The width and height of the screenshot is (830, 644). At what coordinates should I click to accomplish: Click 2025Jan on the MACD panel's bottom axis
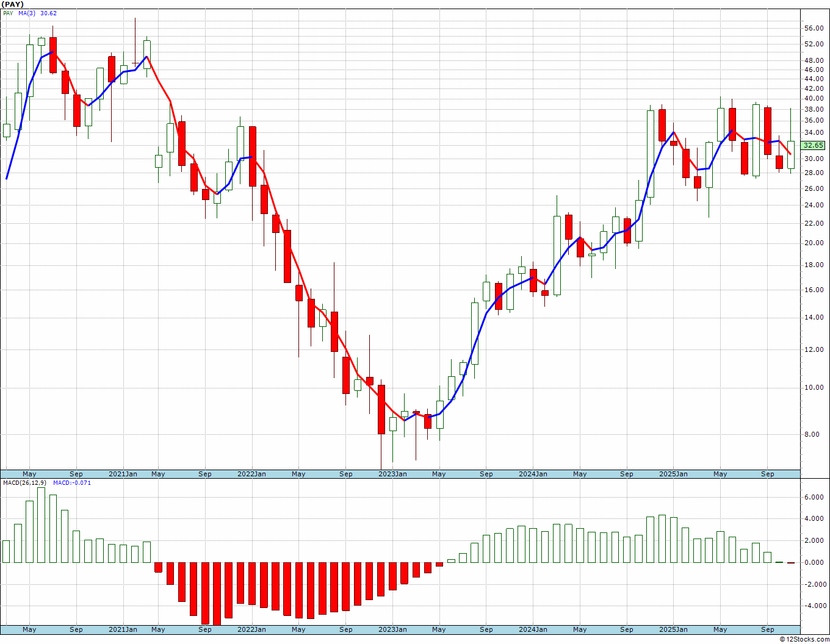tap(673, 629)
